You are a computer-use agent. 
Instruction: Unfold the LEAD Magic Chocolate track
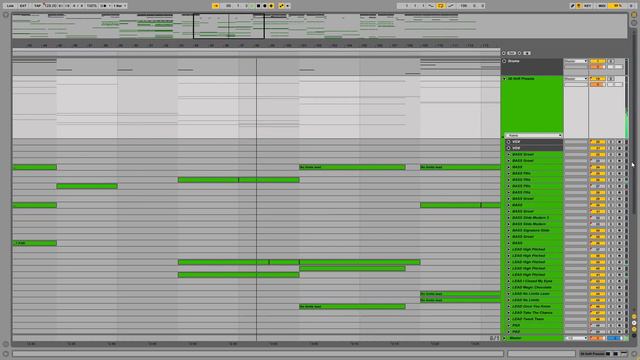(509, 287)
